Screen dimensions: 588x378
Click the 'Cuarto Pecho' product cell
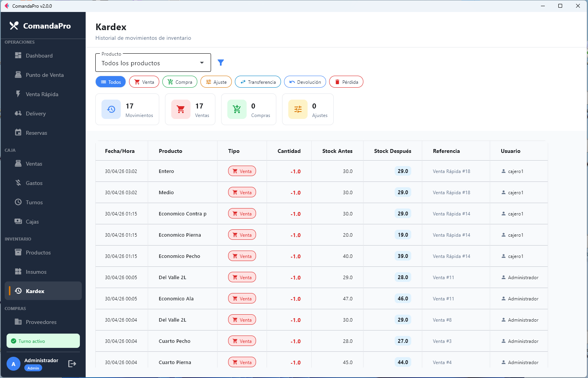[174, 341]
